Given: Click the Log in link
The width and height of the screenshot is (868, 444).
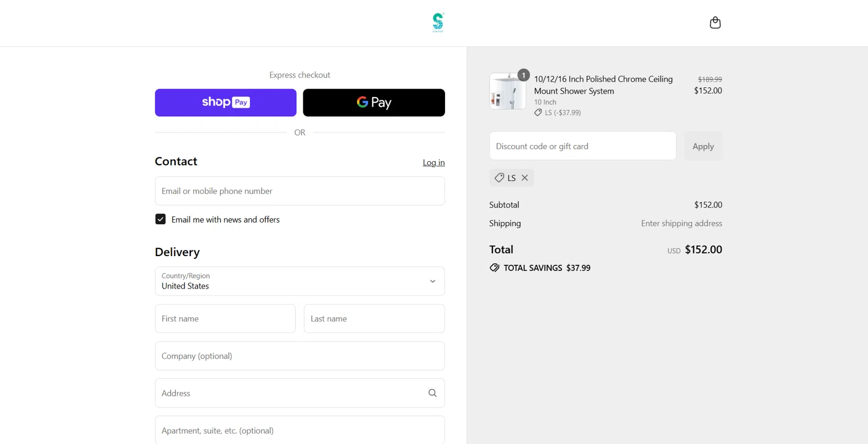Looking at the screenshot, I should tap(433, 162).
